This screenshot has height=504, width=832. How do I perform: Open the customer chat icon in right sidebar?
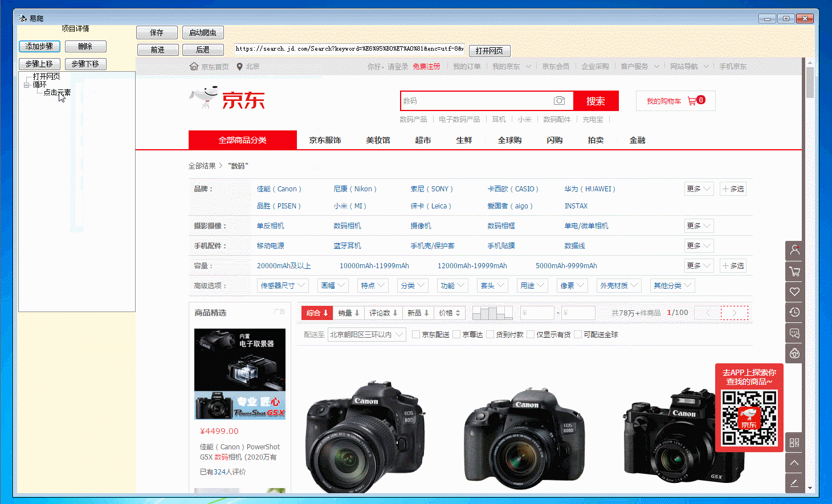795,333
